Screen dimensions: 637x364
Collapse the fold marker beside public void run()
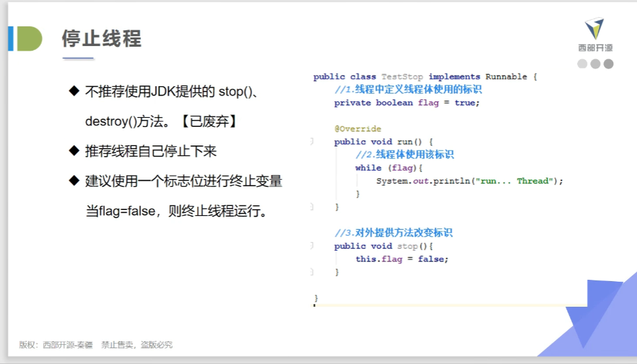click(312, 142)
